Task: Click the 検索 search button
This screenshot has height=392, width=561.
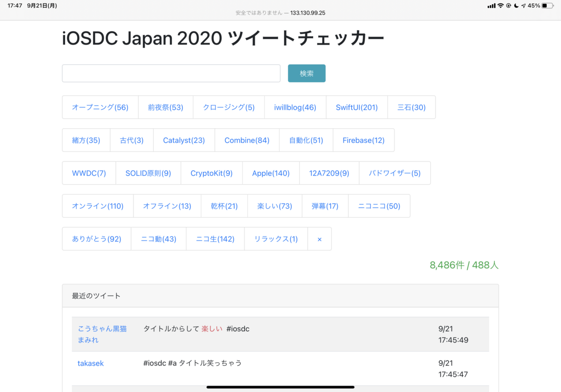Action: tap(306, 73)
